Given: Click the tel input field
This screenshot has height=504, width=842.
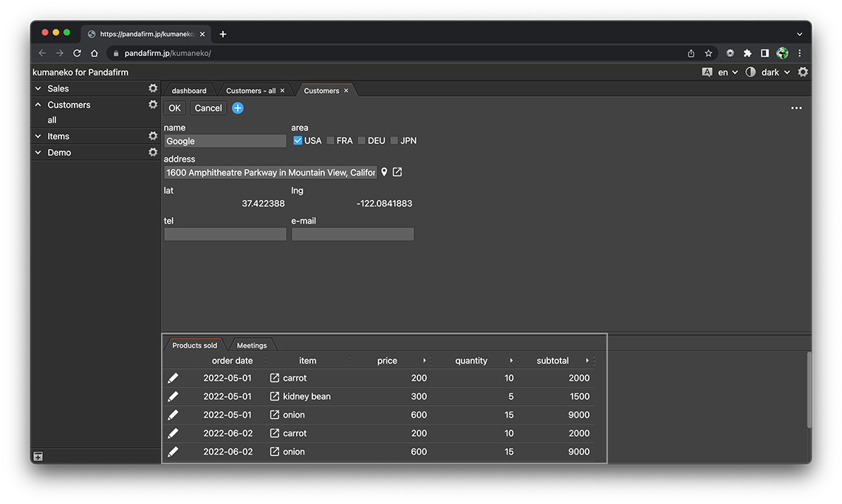Looking at the screenshot, I should click(225, 234).
